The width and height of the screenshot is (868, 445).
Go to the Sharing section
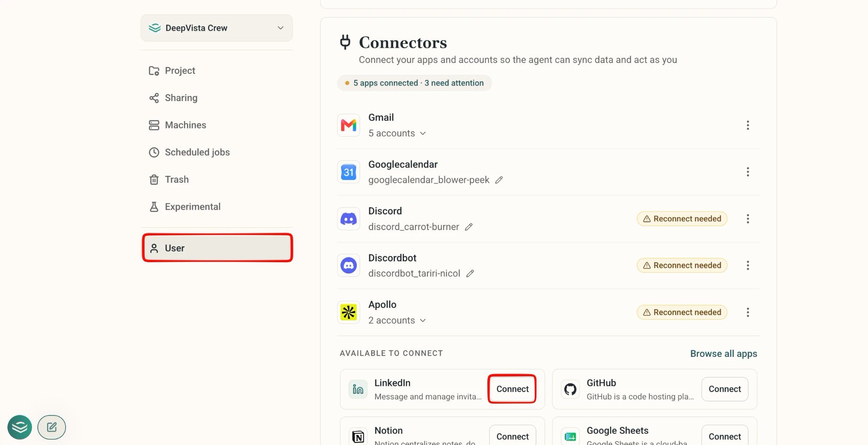[x=217, y=98]
